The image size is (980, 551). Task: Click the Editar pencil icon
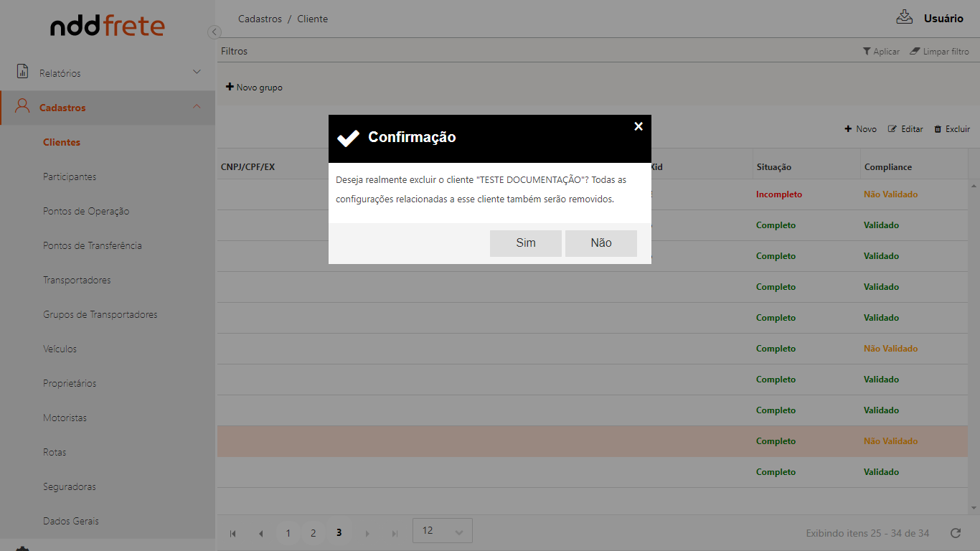[x=892, y=129]
